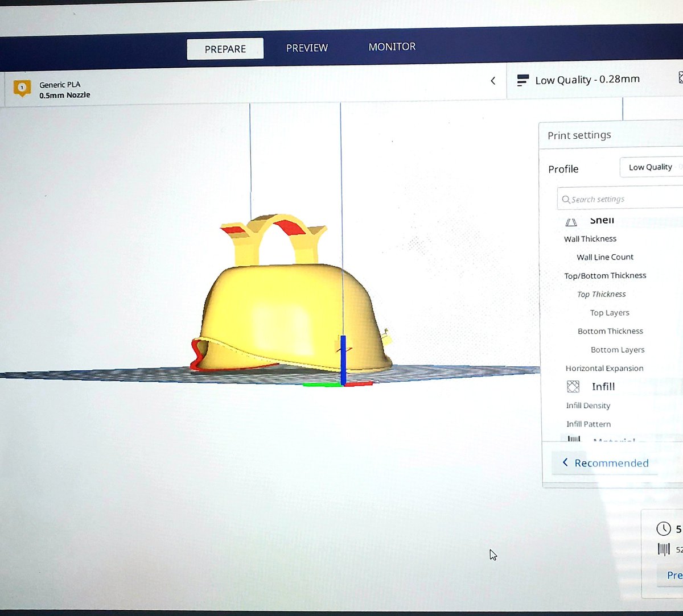Switch to the PREPARE stage tab
Viewport: 683px width, 616px height.
225,49
